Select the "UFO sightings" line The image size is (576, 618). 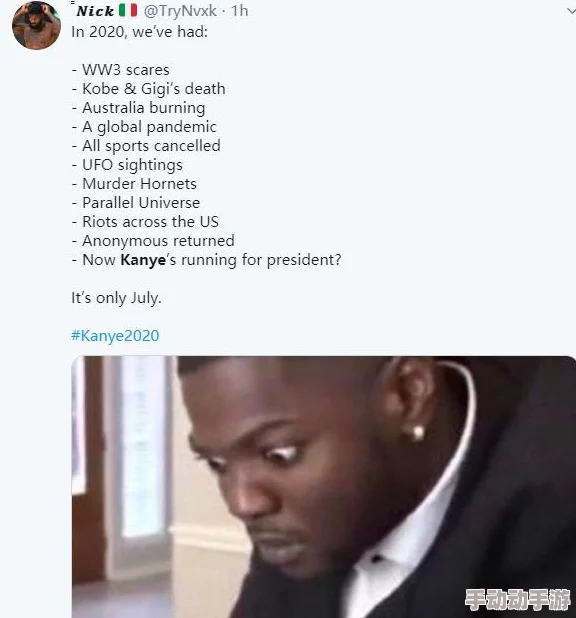127,165
